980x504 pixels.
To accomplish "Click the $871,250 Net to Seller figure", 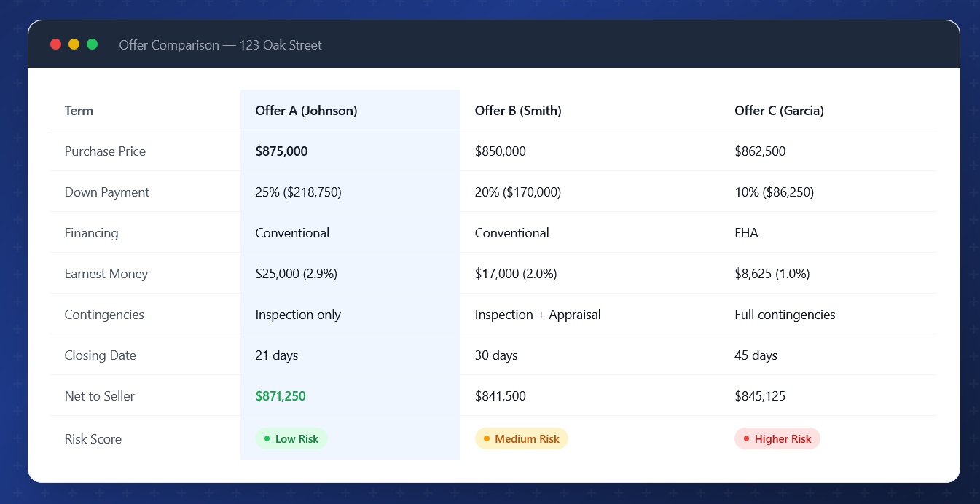I will (x=281, y=395).
